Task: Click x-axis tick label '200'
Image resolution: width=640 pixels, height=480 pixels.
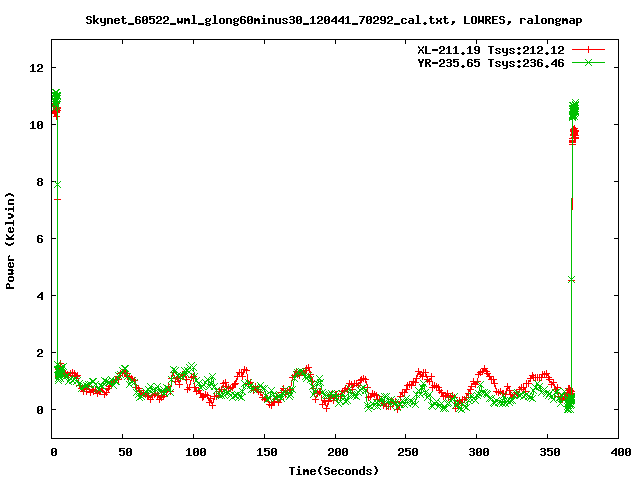Action: [338, 452]
